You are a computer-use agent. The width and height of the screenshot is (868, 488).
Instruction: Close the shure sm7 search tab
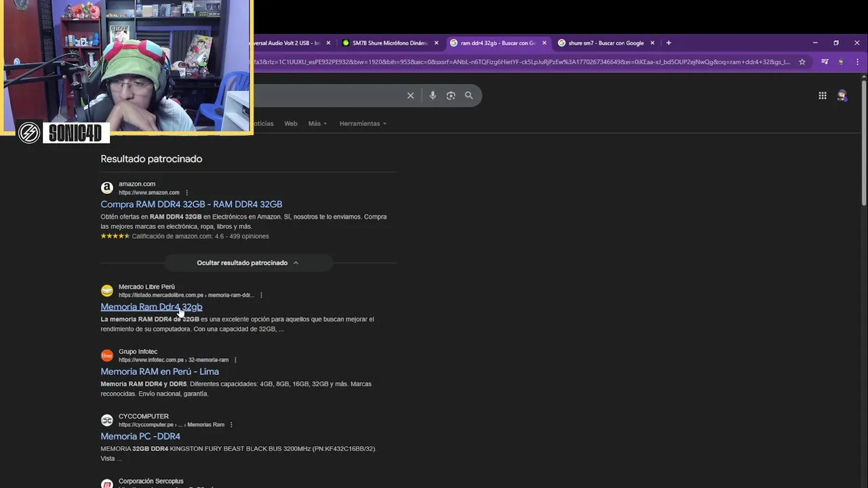tap(652, 43)
